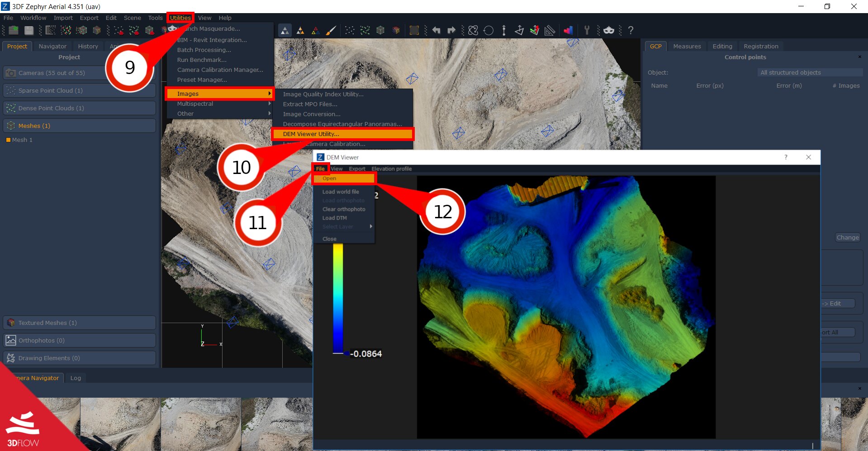Viewport: 868px width, 451px height.
Task: Open the Scene menu
Action: (133, 18)
